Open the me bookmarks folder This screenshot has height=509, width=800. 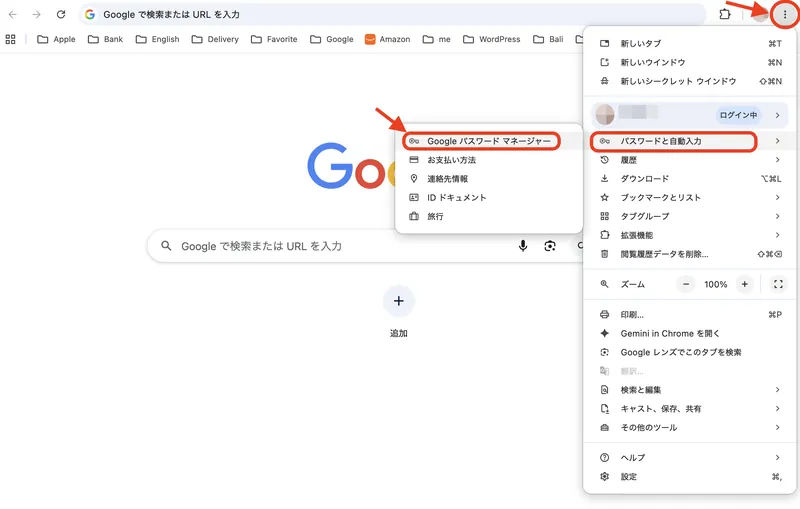(437, 39)
